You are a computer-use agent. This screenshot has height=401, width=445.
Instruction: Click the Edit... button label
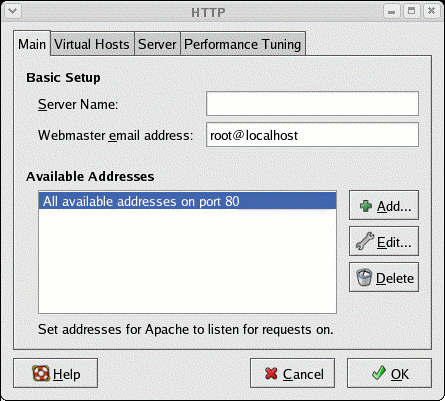[394, 242]
